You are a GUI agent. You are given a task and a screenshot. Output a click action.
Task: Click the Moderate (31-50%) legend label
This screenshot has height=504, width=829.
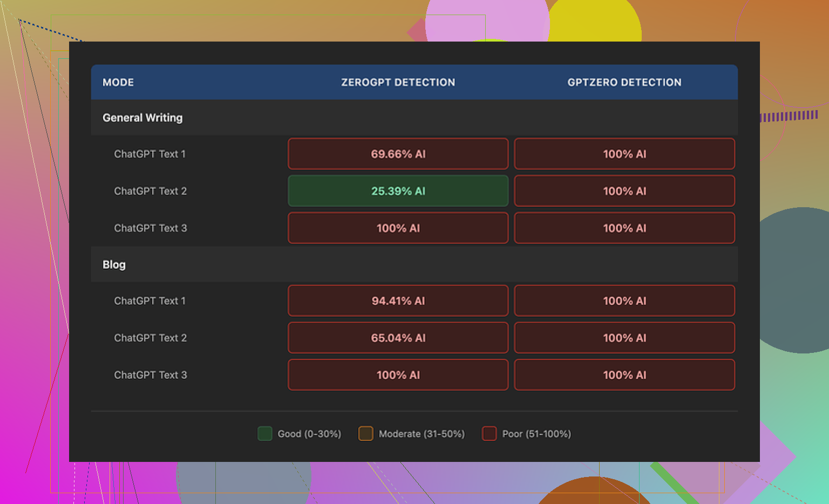(421, 434)
